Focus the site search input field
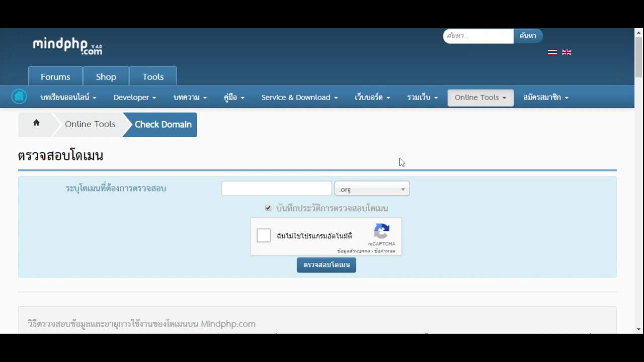 coord(478,36)
